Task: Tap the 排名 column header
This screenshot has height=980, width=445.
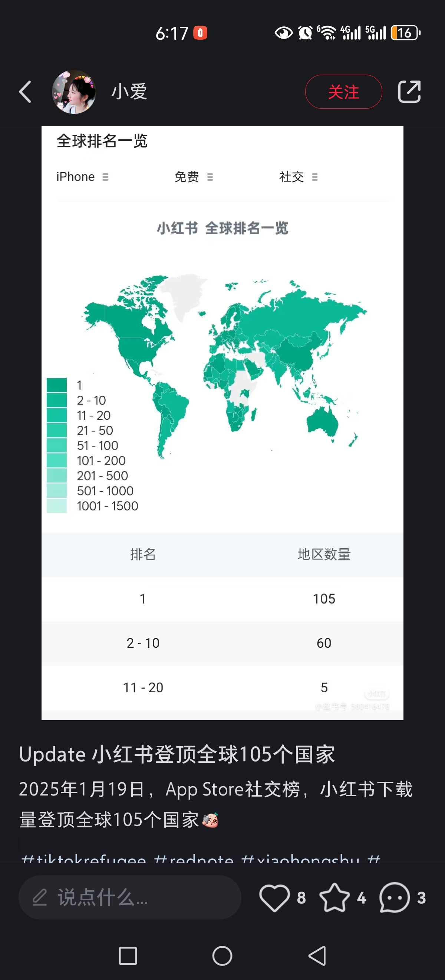Action: pos(143,554)
